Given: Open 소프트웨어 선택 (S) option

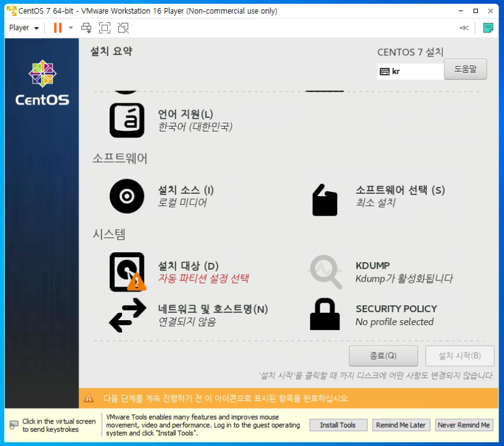Looking at the screenshot, I should [400, 190].
